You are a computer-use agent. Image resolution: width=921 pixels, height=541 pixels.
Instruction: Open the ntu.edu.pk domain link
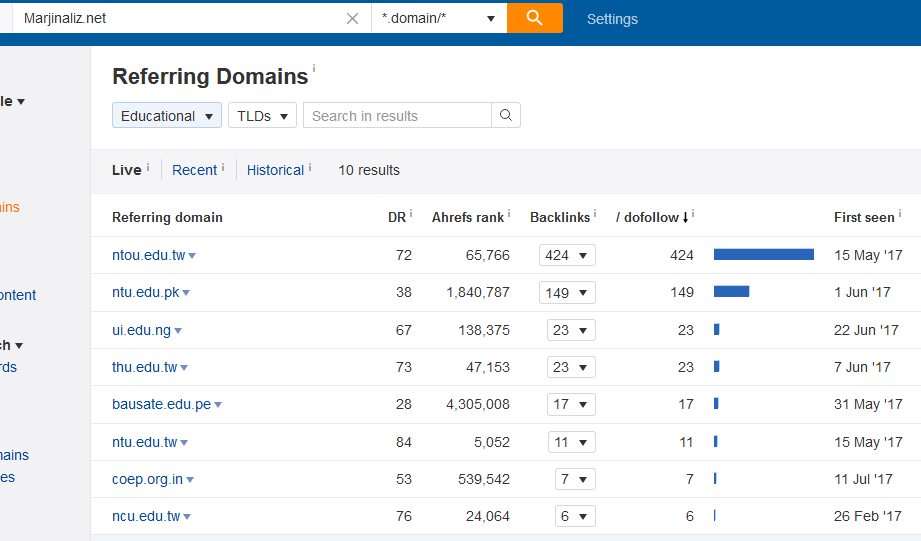[x=146, y=292]
